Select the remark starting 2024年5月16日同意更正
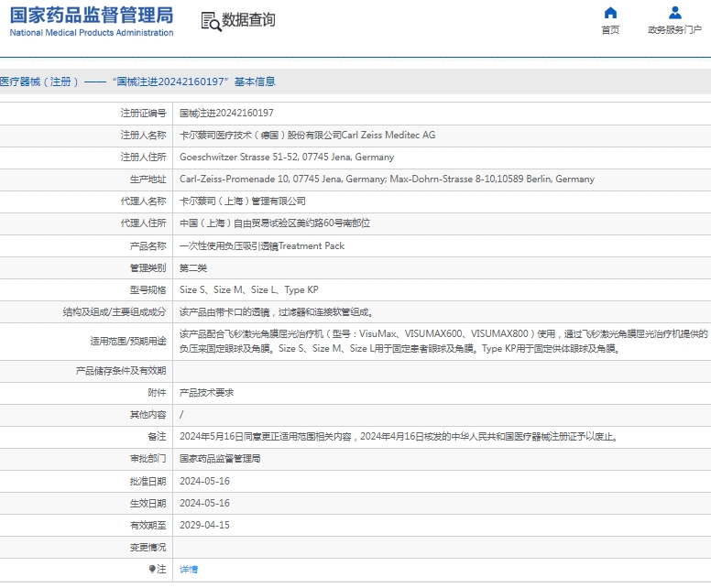The height and width of the screenshot is (588, 711). [399, 437]
